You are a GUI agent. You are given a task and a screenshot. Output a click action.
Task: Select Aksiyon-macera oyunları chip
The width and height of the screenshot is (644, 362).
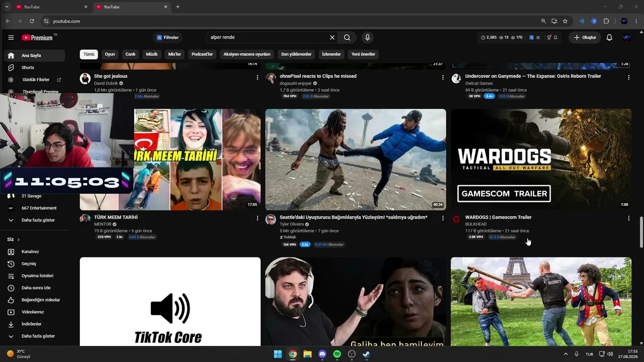[x=247, y=54]
